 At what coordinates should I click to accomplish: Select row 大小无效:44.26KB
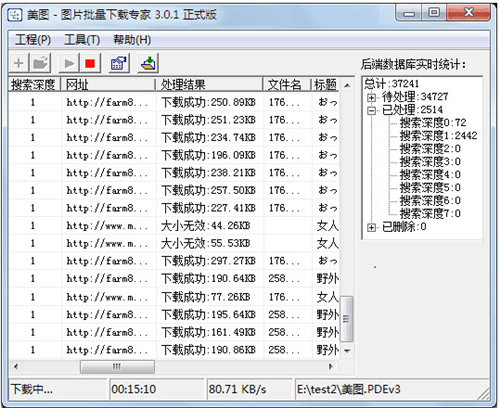[174, 226]
